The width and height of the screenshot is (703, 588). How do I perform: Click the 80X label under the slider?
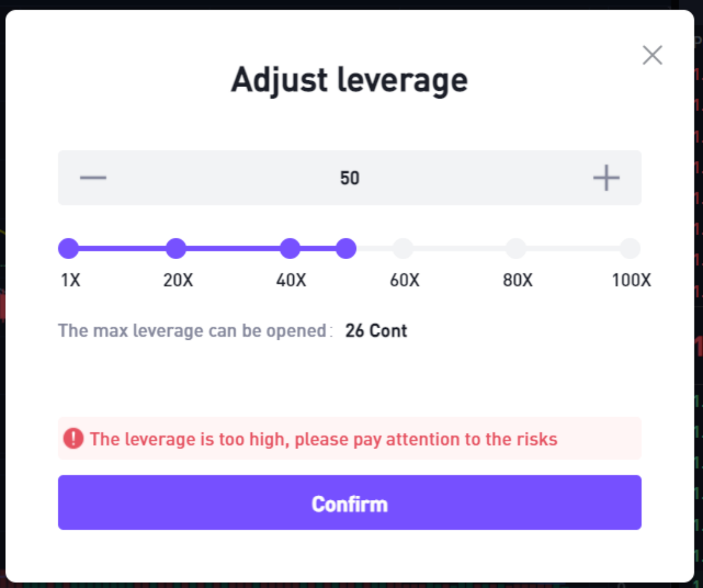coord(518,280)
